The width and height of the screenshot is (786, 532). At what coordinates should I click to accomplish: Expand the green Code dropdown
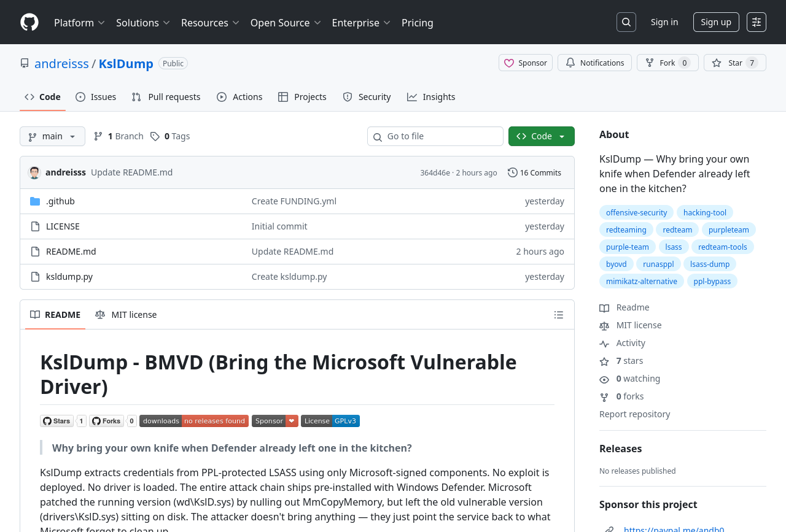(x=541, y=136)
